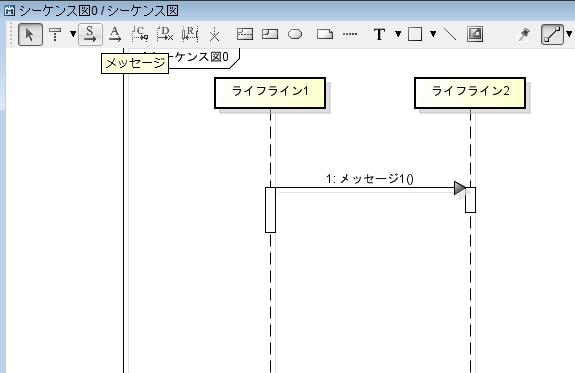575x373 pixels.
Task: Select the straight Line drawing tool
Action: pyautogui.click(x=450, y=34)
